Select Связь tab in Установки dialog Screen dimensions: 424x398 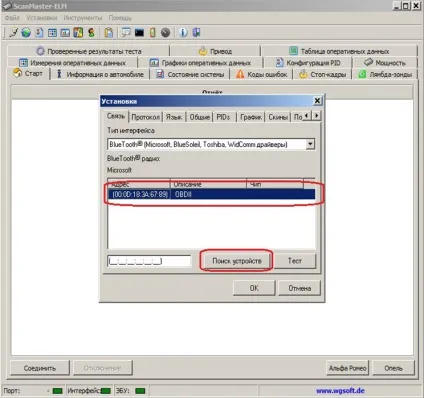pyautogui.click(x=116, y=116)
